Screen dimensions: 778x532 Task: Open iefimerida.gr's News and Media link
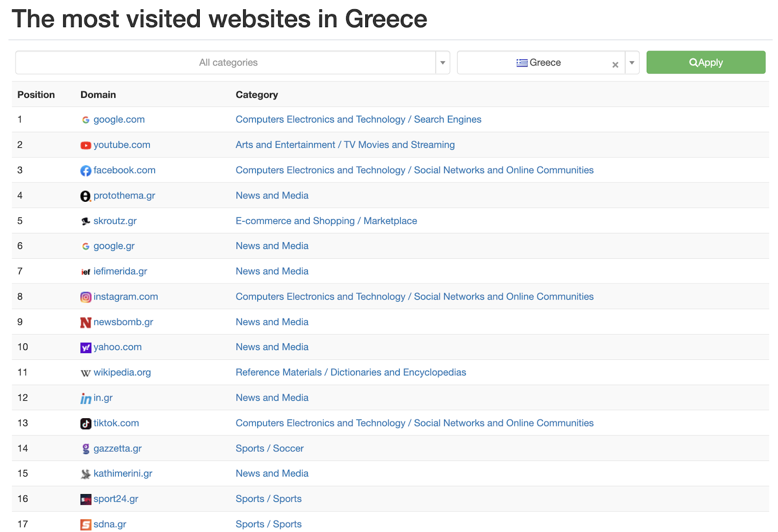coord(272,271)
